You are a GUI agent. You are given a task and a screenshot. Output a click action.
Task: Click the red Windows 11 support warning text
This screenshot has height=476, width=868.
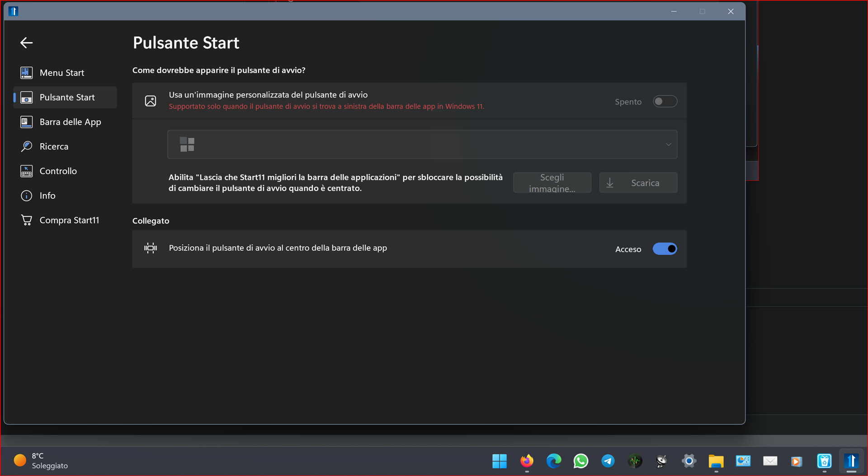pyautogui.click(x=326, y=107)
